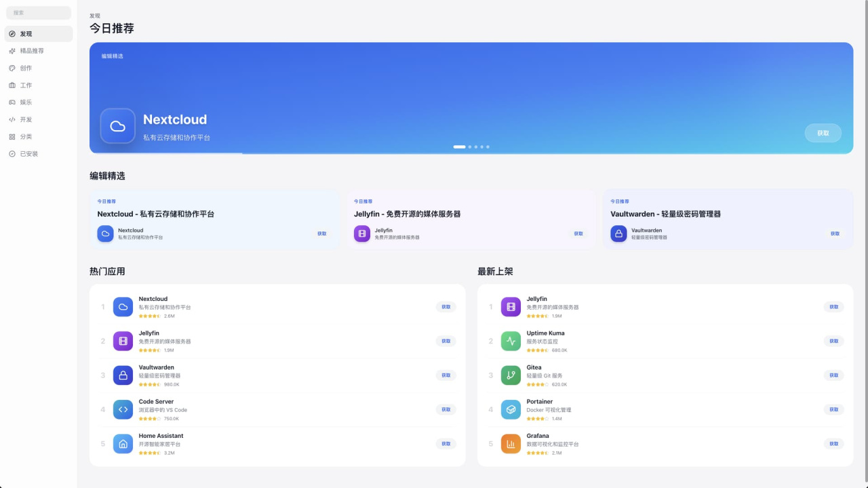Click the Jellyfin icon in the 编辑精选 card
Viewport: 868px width, 488px height.
click(362, 234)
